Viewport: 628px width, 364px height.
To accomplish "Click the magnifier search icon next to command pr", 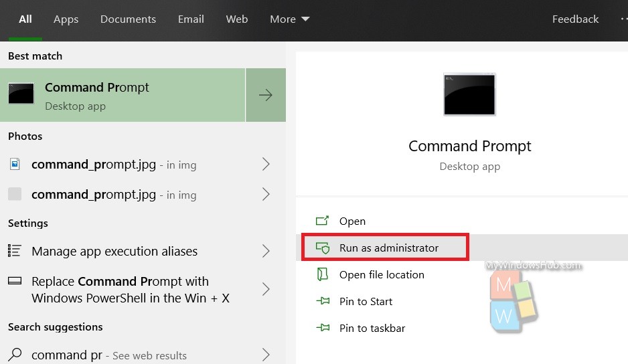I will [15, 354].
